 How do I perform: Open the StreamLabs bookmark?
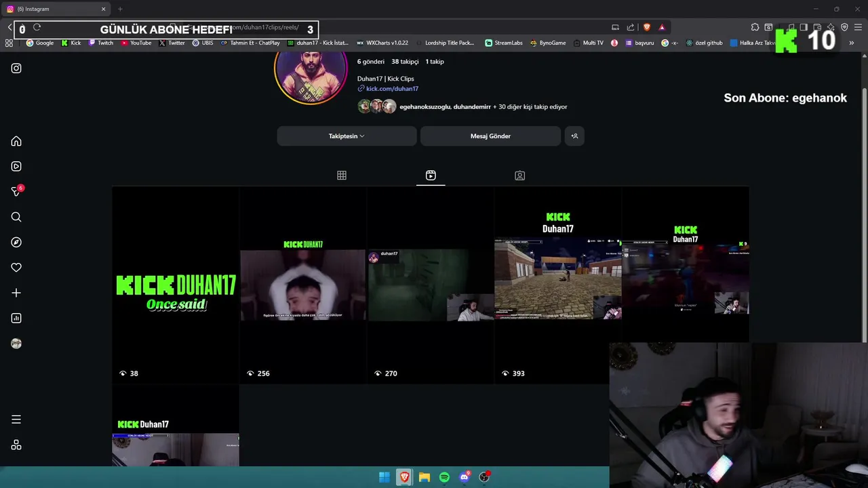point(504,43)
